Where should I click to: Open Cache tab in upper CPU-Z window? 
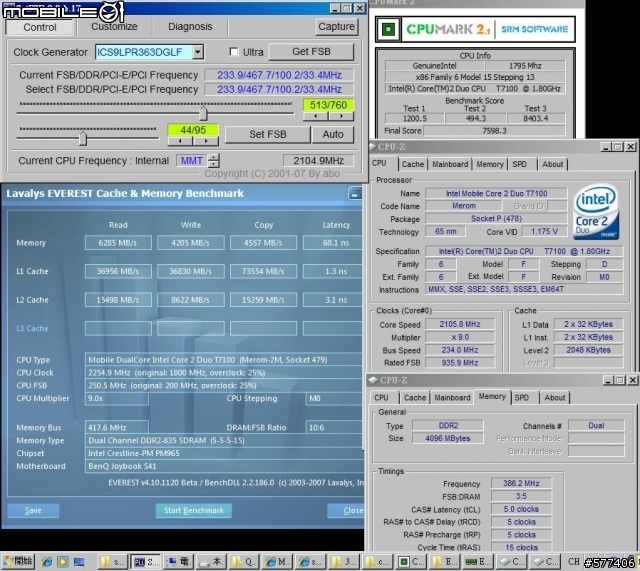coord(413,164)
